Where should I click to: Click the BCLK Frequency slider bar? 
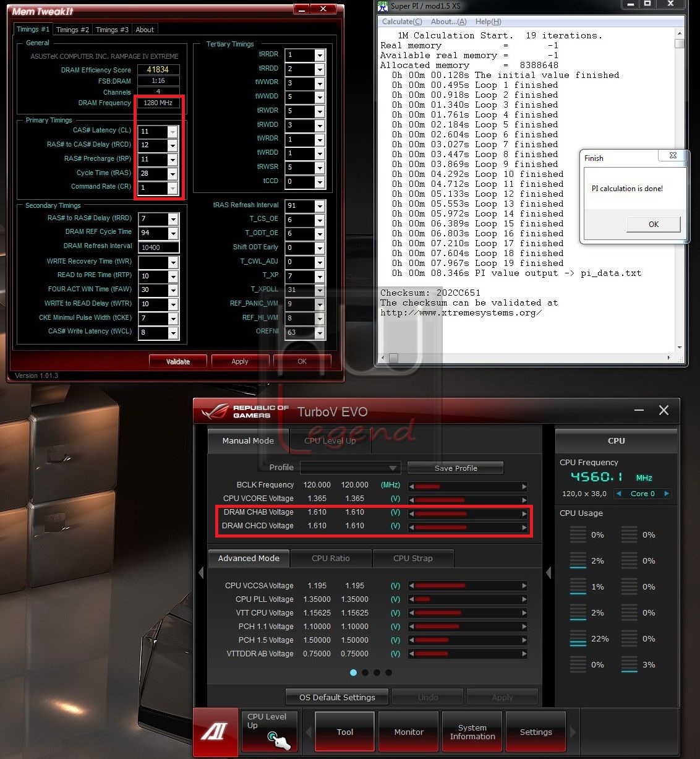pos(468,486)
